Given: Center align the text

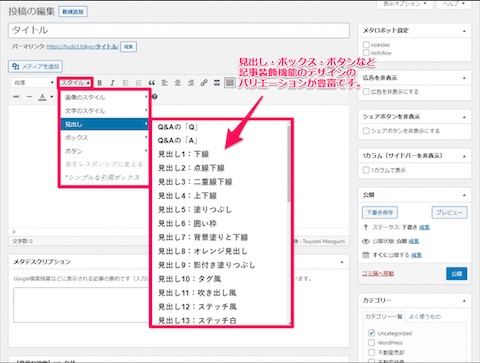Looking at the screenshot, I should [178, 83].
